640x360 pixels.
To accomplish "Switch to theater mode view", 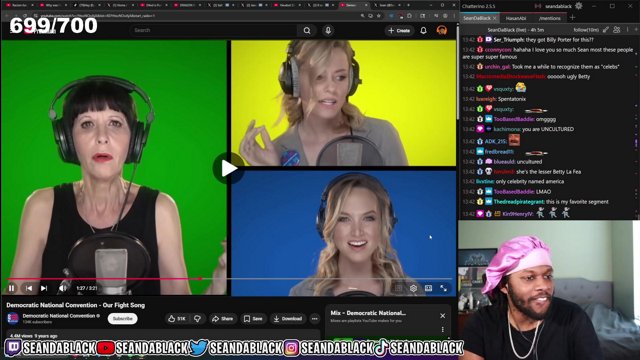I will click(x=428, y=288).
